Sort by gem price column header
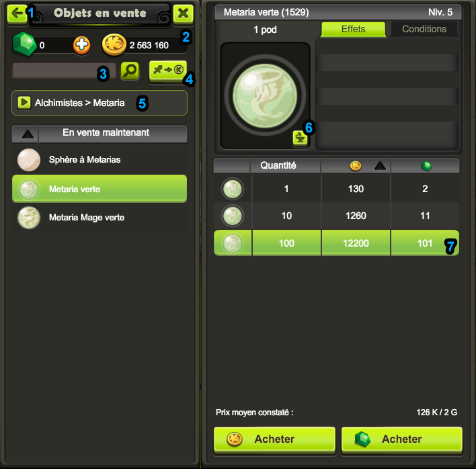 (x=426, y=166)
